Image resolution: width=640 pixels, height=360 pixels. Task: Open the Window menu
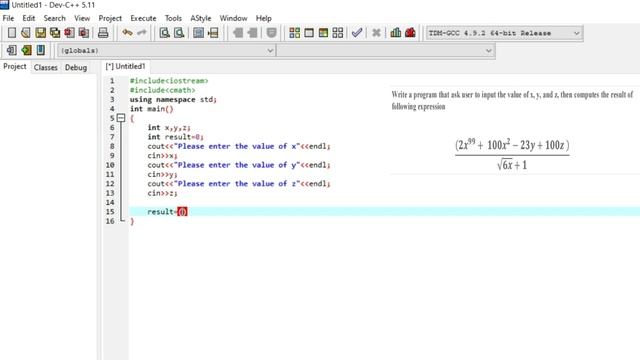[x=233, y=18]
